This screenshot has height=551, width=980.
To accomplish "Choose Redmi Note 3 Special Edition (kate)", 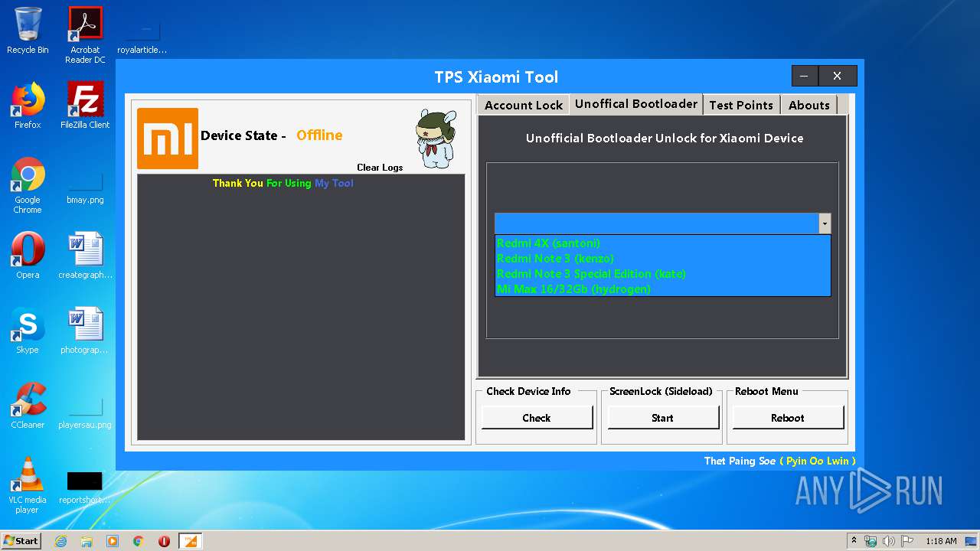I will click(x=662, y=274).
